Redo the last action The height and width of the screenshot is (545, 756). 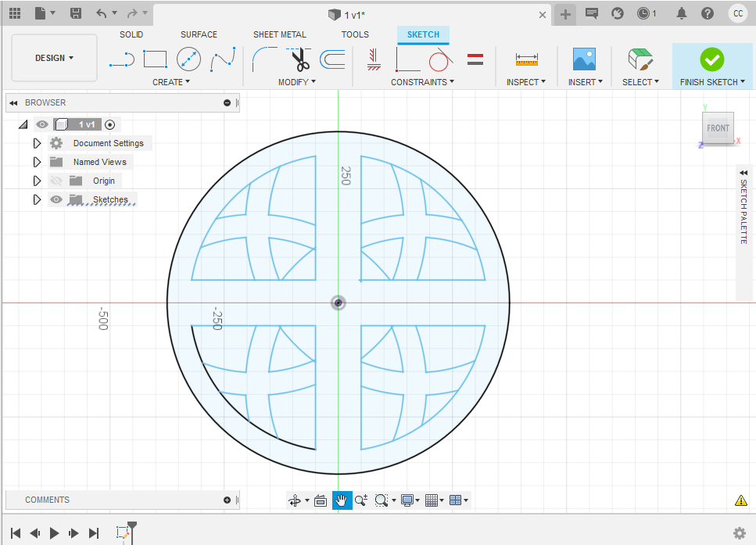132,13
